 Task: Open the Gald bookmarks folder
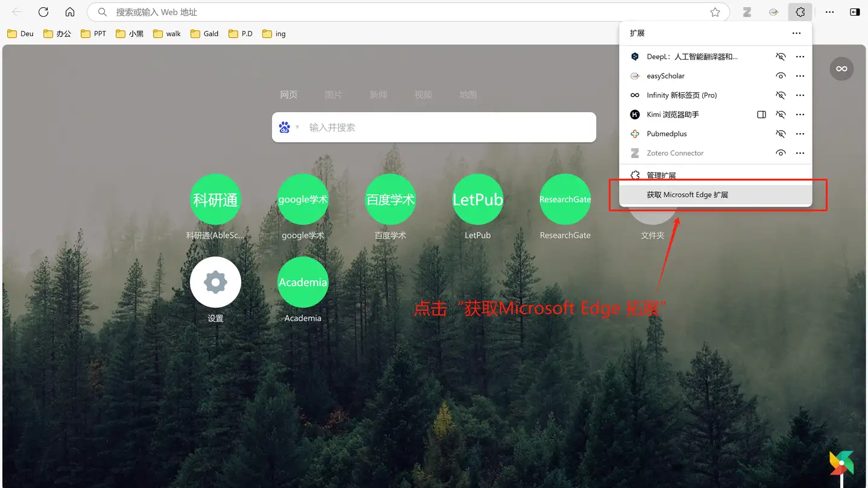click(204, 34)
